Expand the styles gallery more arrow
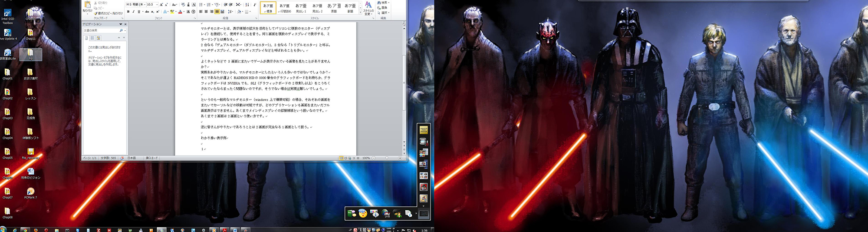The width and height of the screenshot is (868, 232). [360, 12]
